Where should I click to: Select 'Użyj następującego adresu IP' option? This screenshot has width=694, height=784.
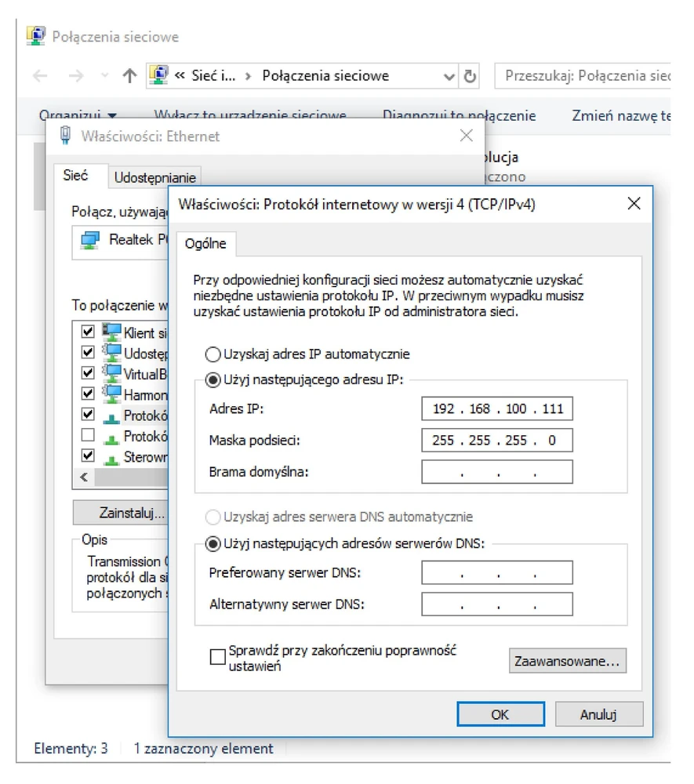coord(213,380)
